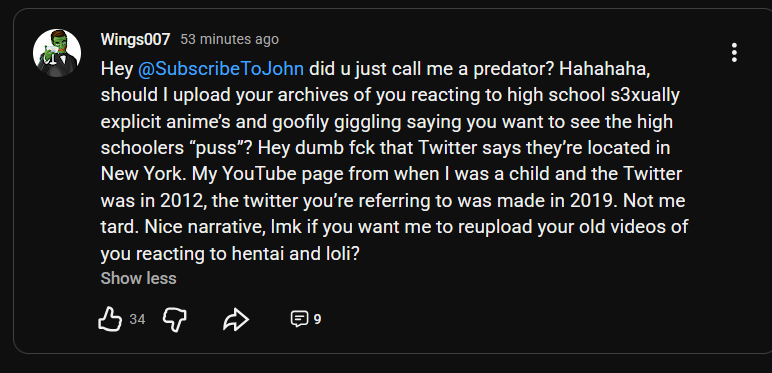772x373 pixels.
Task: Like the comment by Wings007
Action: click(x=110, y=319)
